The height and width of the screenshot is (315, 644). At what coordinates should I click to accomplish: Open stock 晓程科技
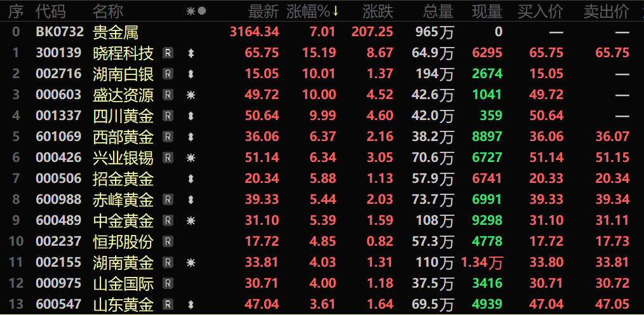coord(123,53)
